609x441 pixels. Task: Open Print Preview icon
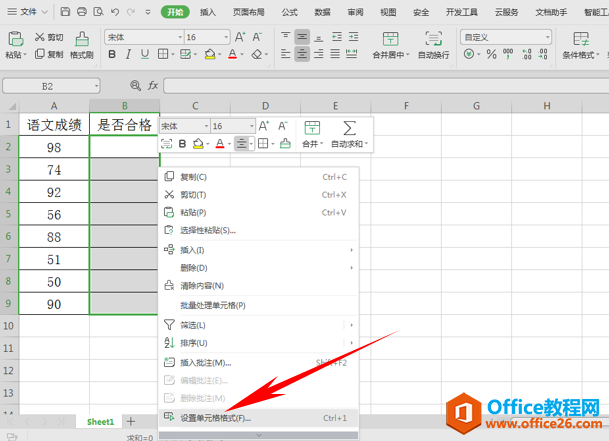tap(98, 12)
